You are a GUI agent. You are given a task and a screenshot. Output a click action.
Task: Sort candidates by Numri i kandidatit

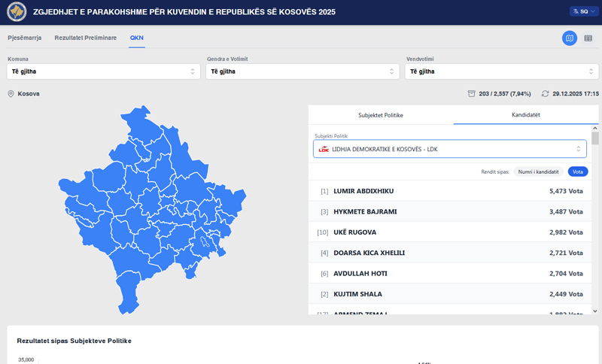[x=538, y=171]
